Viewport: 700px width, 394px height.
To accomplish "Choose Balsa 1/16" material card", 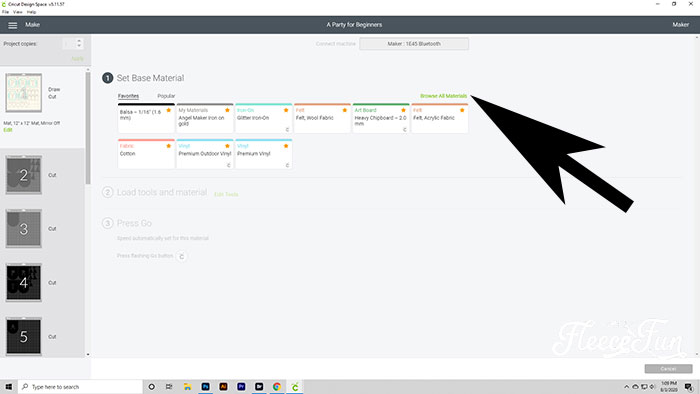I will coord(146,118).
